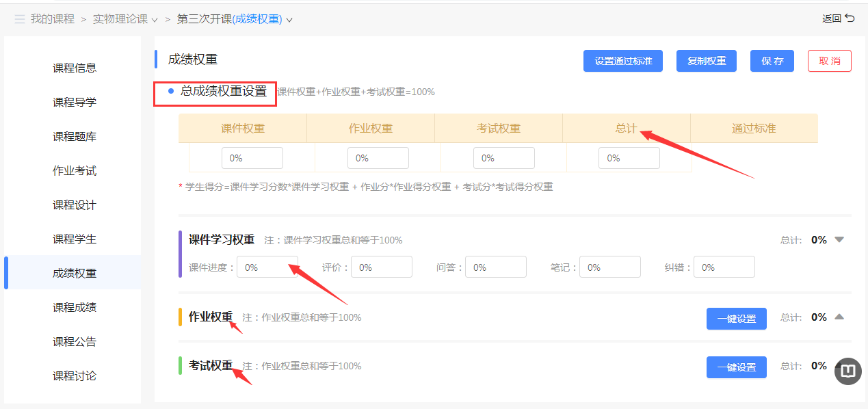Open the floating book help icon
868x409 pixels.
point(848,371)
